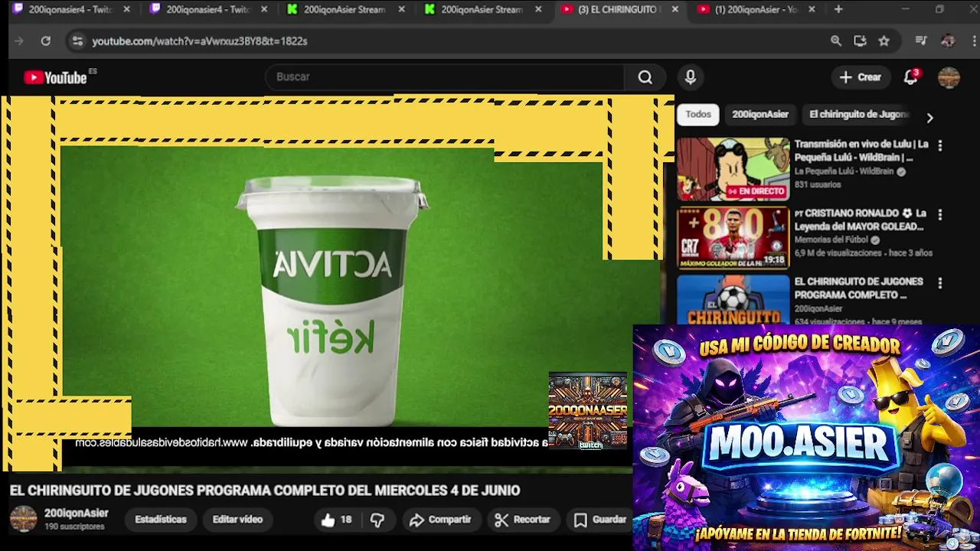Close the EL CHIRINGUITO YouTube tab
Screen dimensions: 980x551
click(675, 9)
